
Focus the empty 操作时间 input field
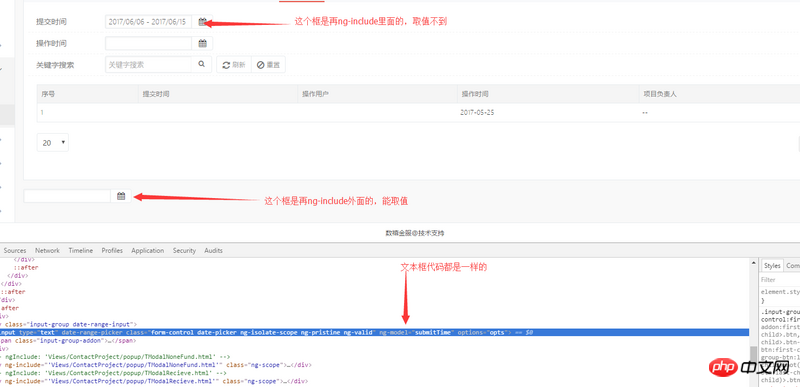148,43
